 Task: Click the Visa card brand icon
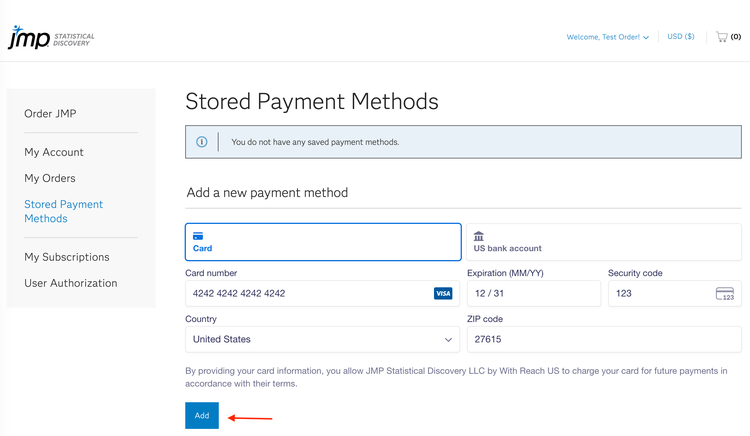[443, 294]
